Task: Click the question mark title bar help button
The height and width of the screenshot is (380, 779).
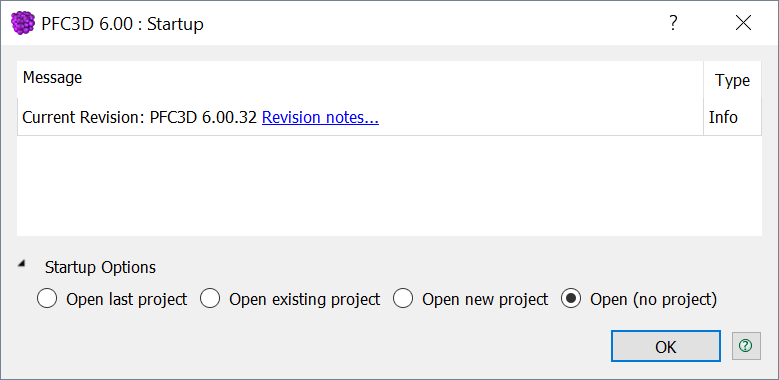Action: tap(673, 23)
